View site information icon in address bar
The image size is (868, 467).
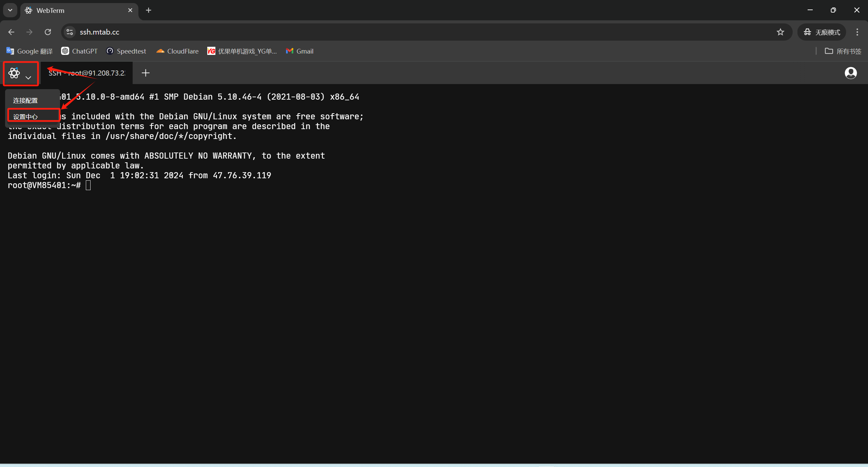(70, 32)
